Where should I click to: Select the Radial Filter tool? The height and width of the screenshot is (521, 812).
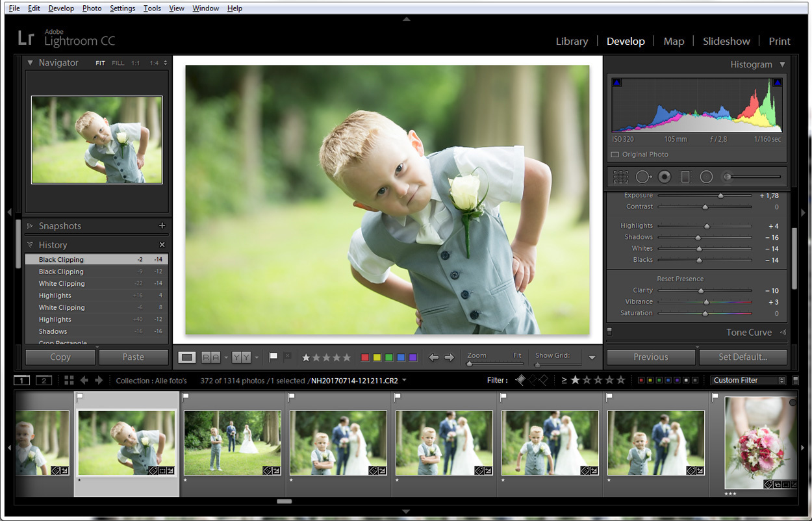click(x=706, y=177)
